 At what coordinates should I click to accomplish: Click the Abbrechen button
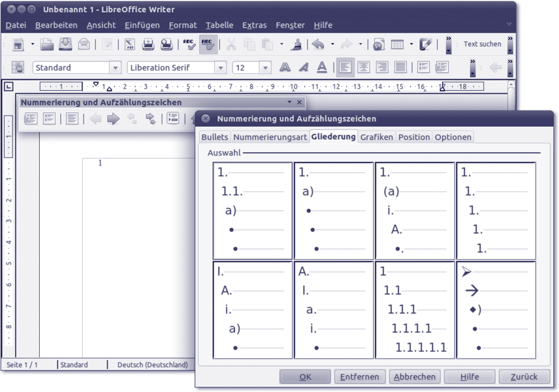pos(414,376)
